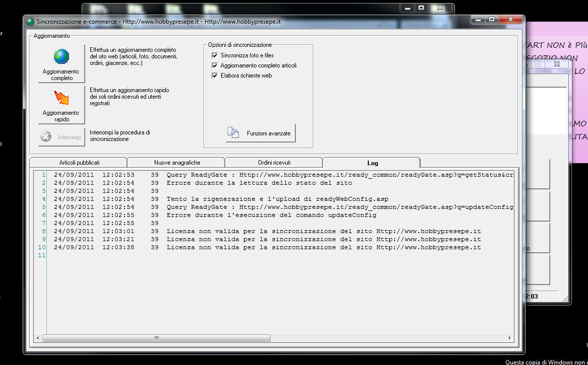Maximize the Sincronizzazione e-commerce window
This screenshot has width=588, height=365.
[491, 20]
